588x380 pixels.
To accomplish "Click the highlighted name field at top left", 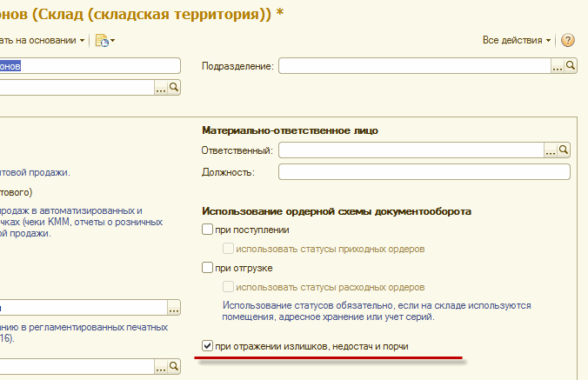I will (x=87, y=66).
